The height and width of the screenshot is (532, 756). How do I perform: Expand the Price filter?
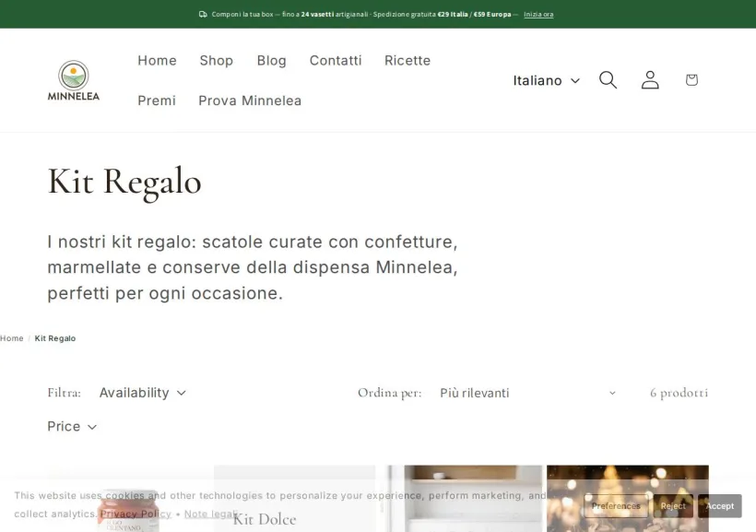click(x=72, y=426)
